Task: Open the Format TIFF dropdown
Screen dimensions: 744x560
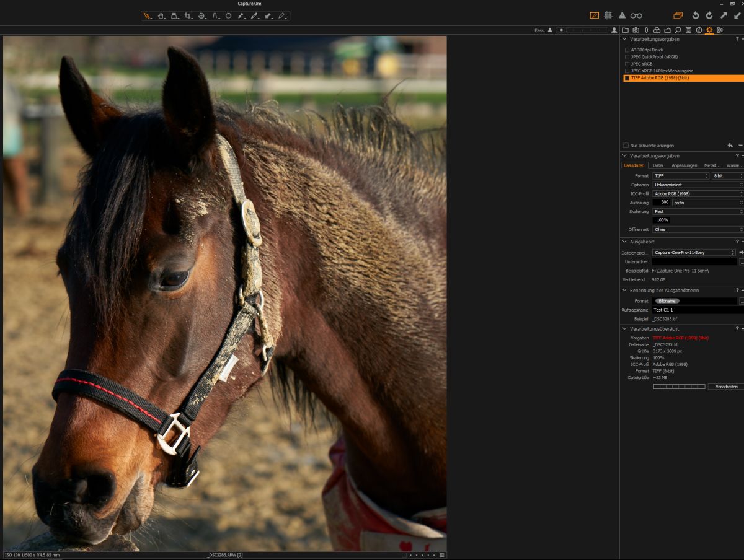Action: pyautogui.click(x=681, y=176)
